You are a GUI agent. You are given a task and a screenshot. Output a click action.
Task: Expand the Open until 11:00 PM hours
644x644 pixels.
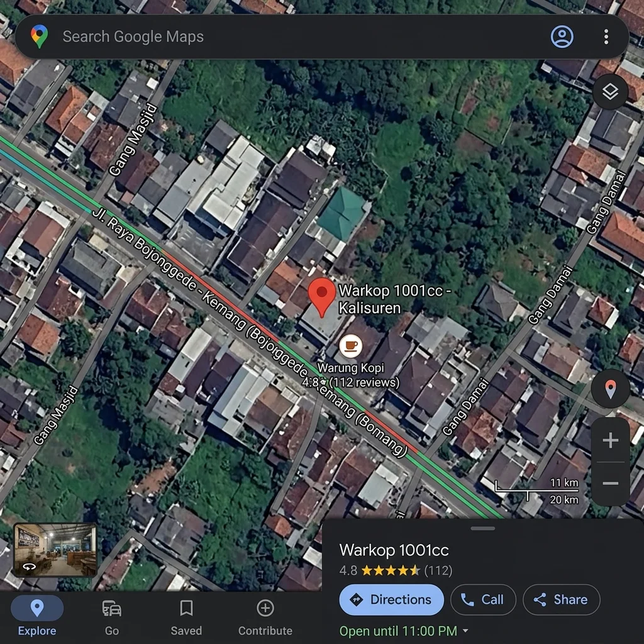click(404, 630)
